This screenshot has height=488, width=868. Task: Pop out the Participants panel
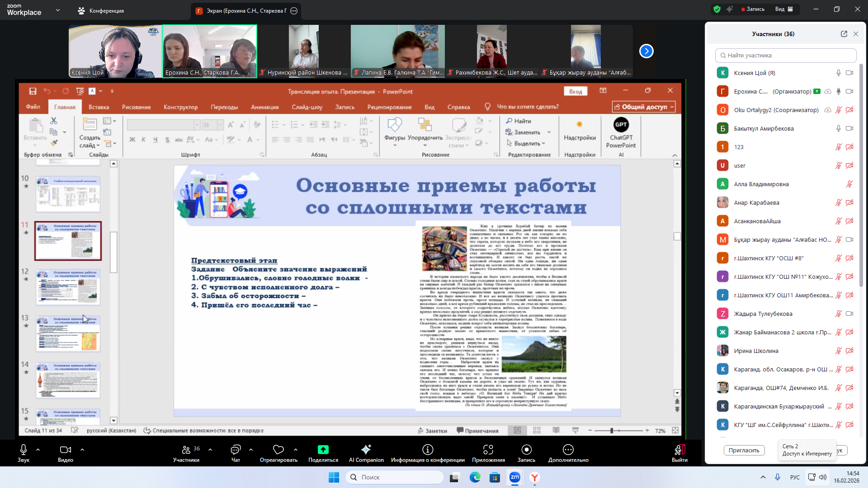pyautogui.click(x=844, y=34)
